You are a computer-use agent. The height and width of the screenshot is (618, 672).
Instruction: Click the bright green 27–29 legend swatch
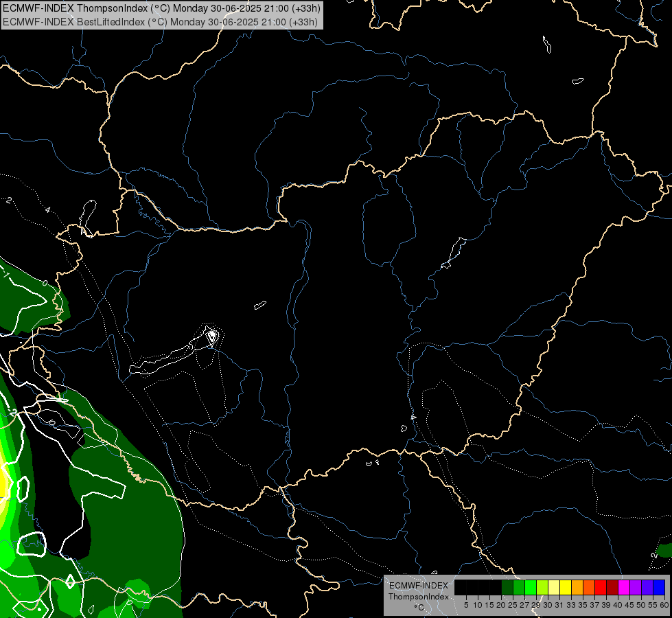tap(531, 587)
